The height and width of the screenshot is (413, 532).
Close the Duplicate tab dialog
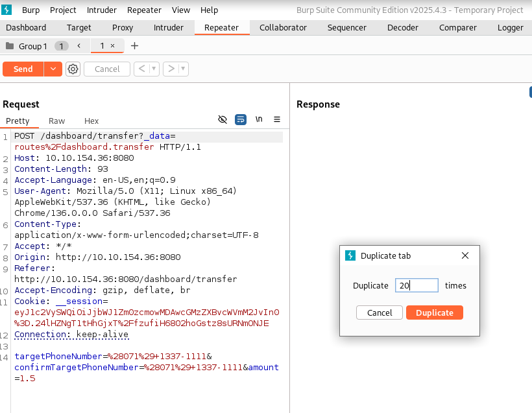coord(465,255)
